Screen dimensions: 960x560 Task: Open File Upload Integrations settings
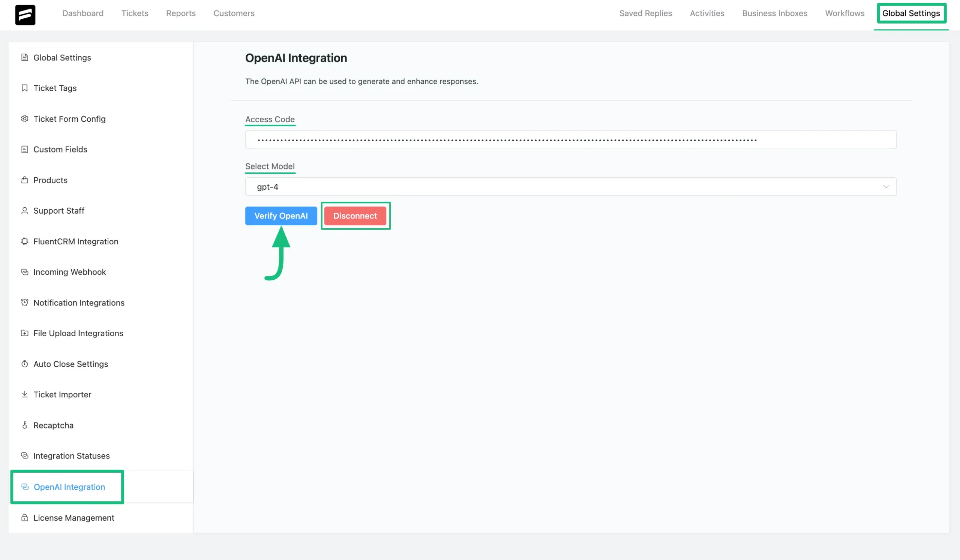101,333
